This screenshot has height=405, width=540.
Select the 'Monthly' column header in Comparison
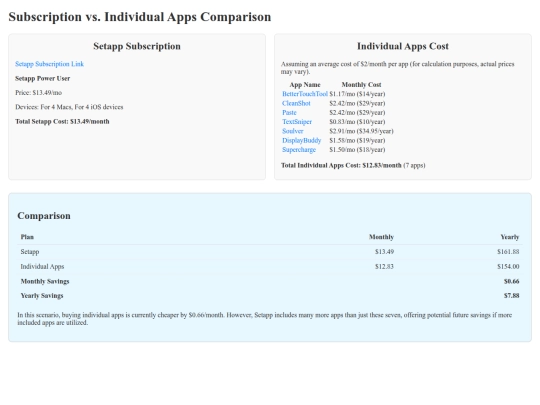(x=381, y=237)
